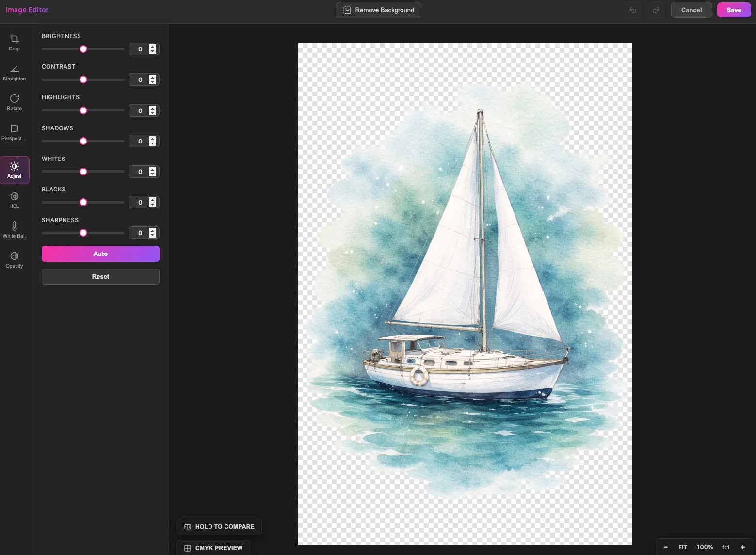Click the Brightness slider handle
Viewport: 756px width, 555px height.
tap(83, 49)
